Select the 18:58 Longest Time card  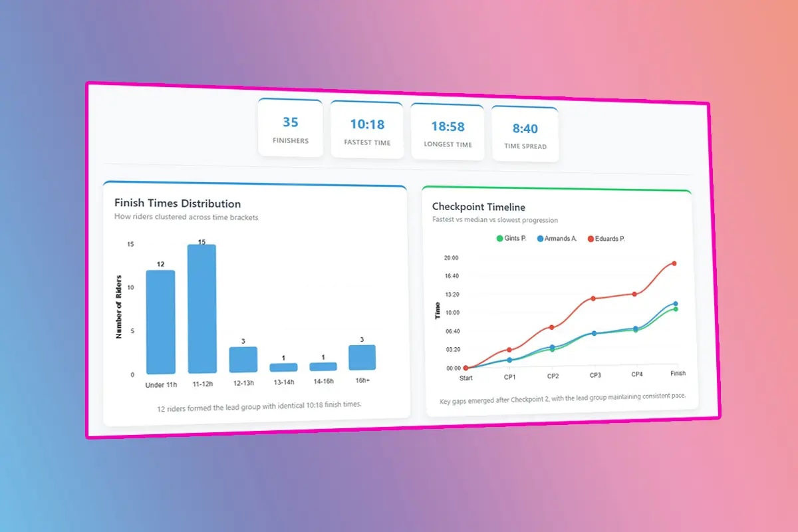click(x=448, y=132)
